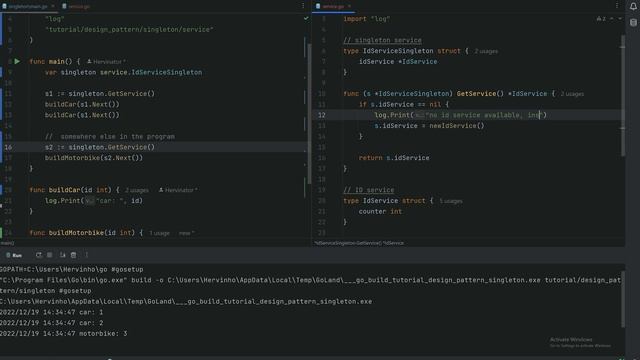The width and height of the screenshot is (640, 360).
Task: Click the main() breadcrumb under left editor
Action: 7,243
